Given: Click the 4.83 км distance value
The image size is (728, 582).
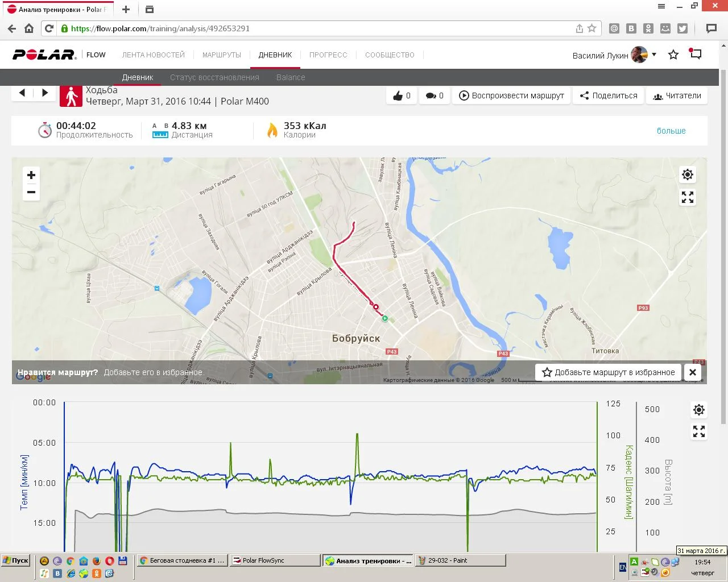Looking at the screenshot, I should (189, 126).
